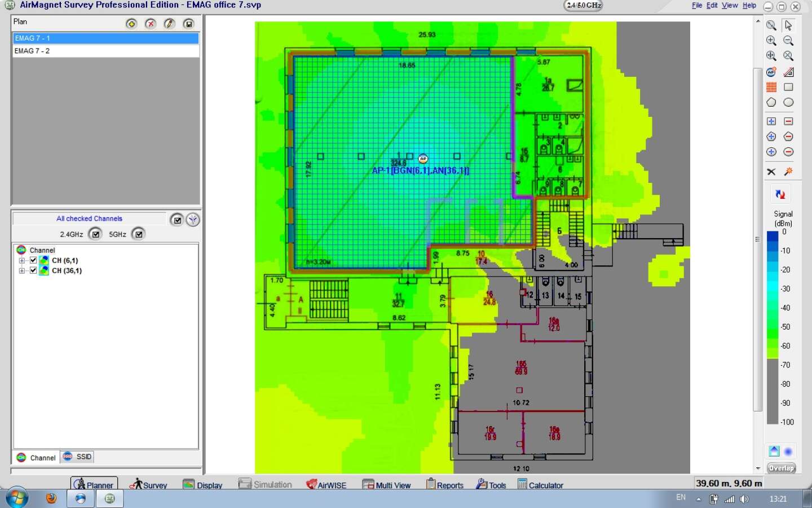812x508 pixels.
Task: Open Firefox from the taskbar
Action: pyautogui.click(x=51, y=498)
